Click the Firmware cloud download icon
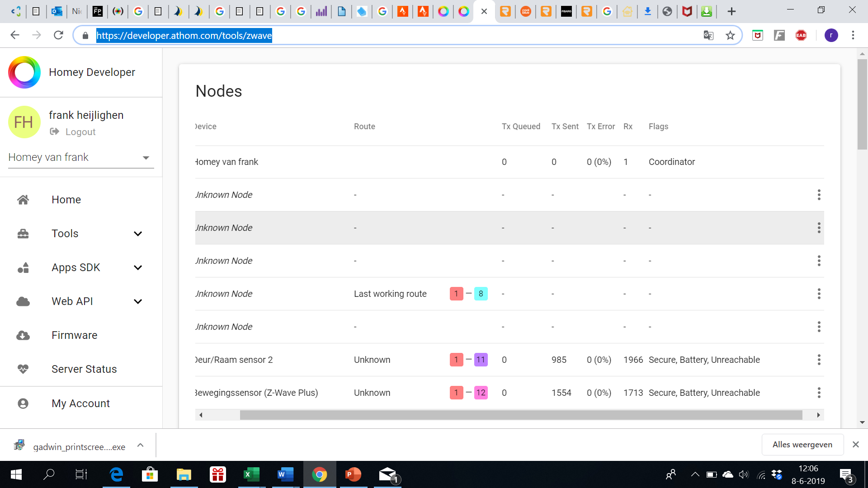This screenshot has height=488, width=868. (x=23, y=335)
